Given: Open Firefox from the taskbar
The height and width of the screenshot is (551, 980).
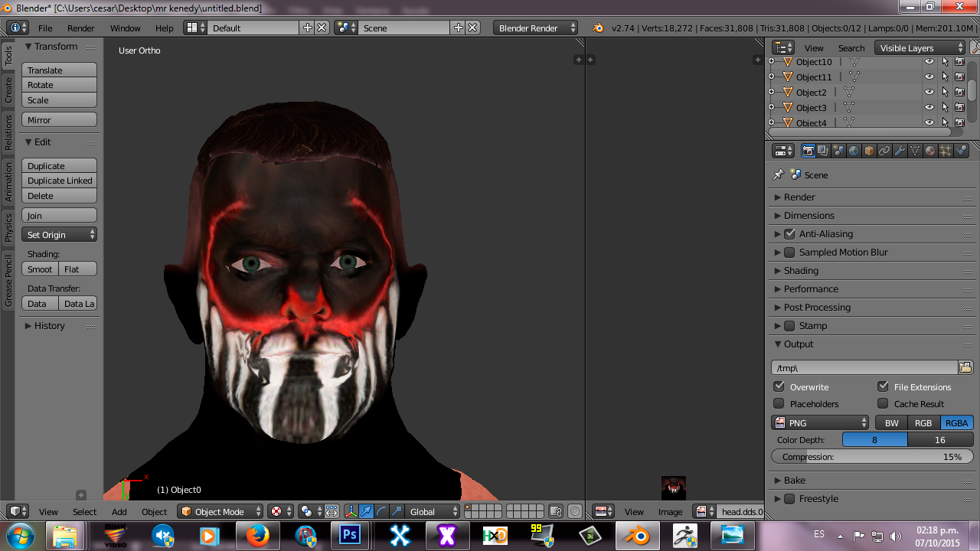Looking at the screenshot, I should tap(256, 536).
